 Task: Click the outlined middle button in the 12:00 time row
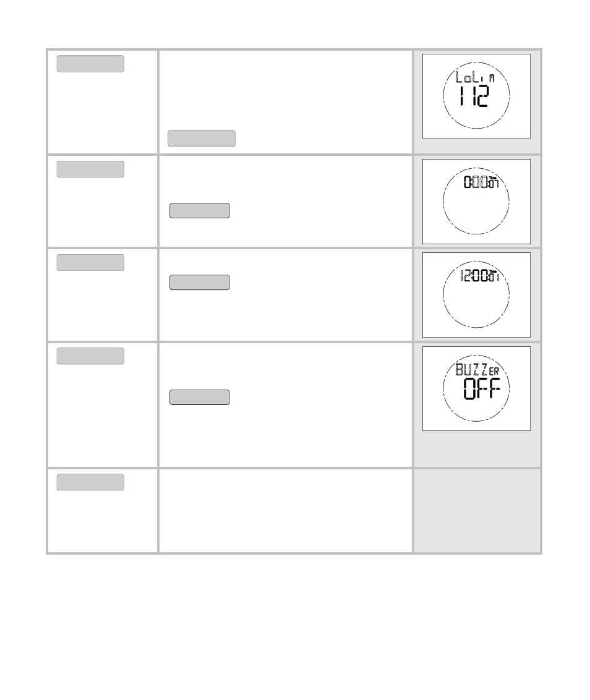(200, 283)
